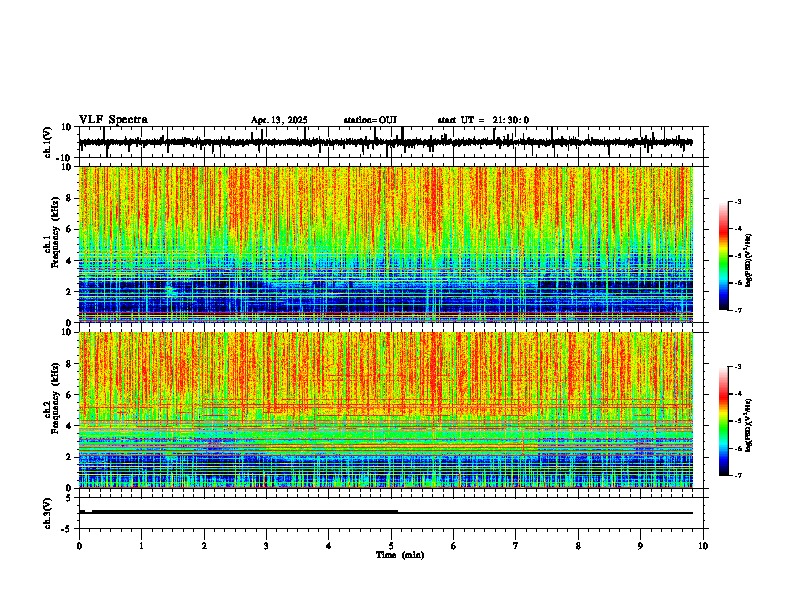Click the -3 label on ch.2 colorbar
792x612 pixels.
pos(737,367)
